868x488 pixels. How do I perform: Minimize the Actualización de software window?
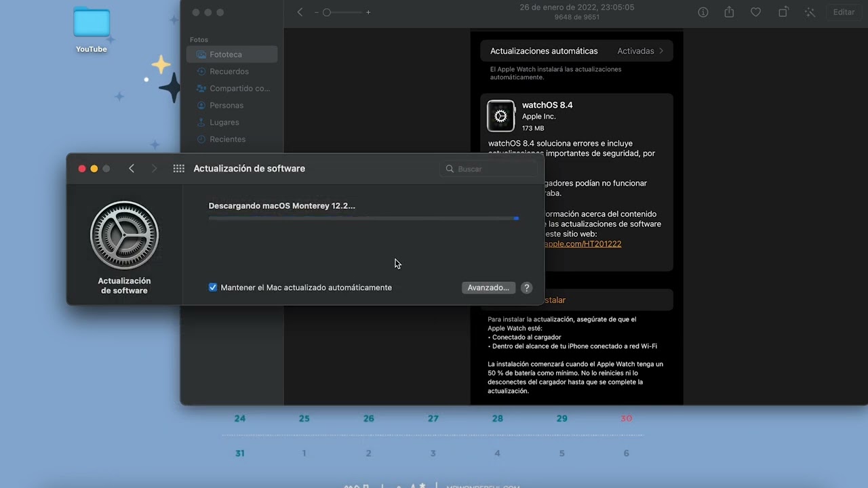[94, 169]
